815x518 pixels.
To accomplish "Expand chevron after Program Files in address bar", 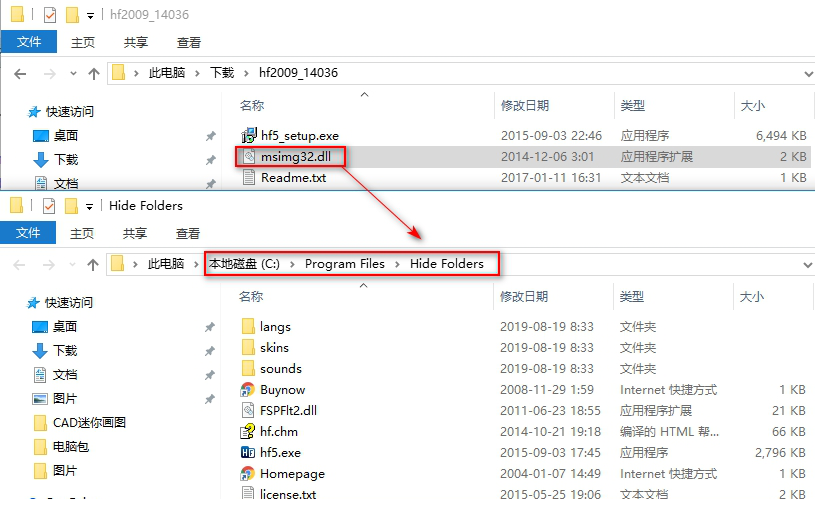I will click(398, 264).
